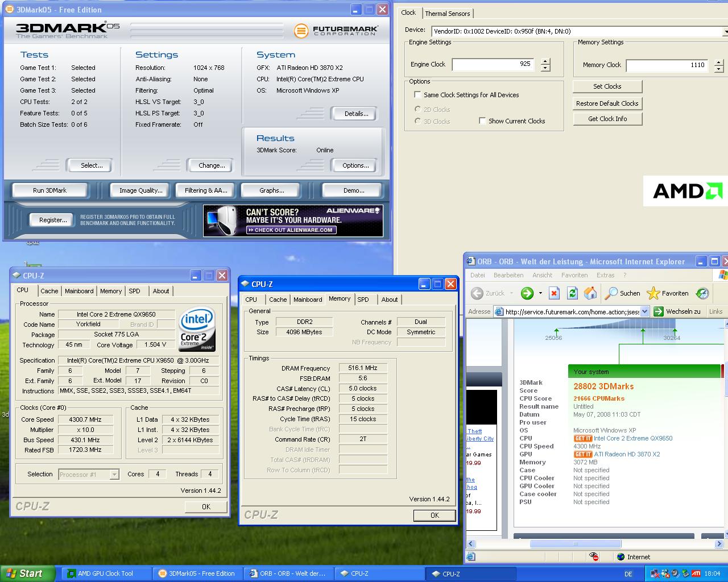Click the Internet zone globe icon
The width and height of the screenshot is (728, 582).
tap(621, 557)
